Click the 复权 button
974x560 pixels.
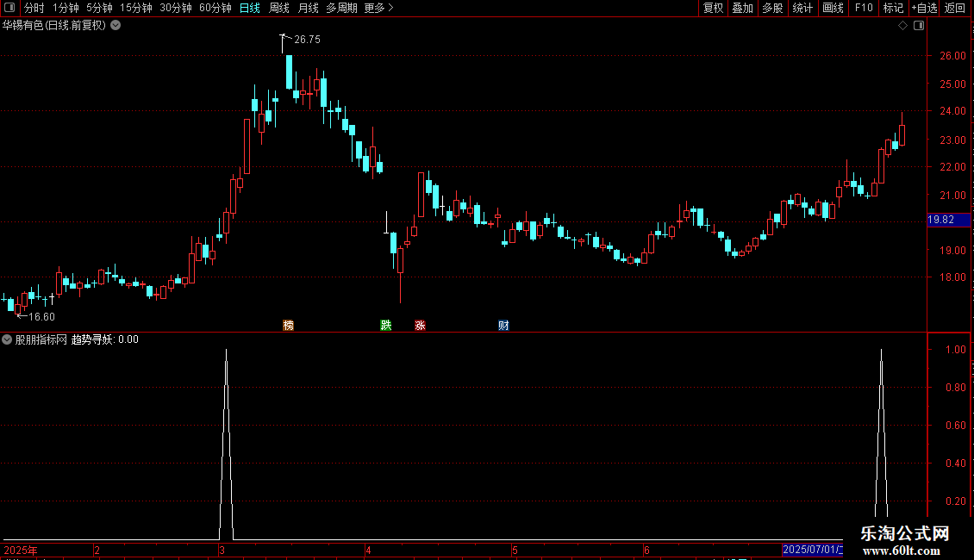pyautogui.click(x=713, y=8)
